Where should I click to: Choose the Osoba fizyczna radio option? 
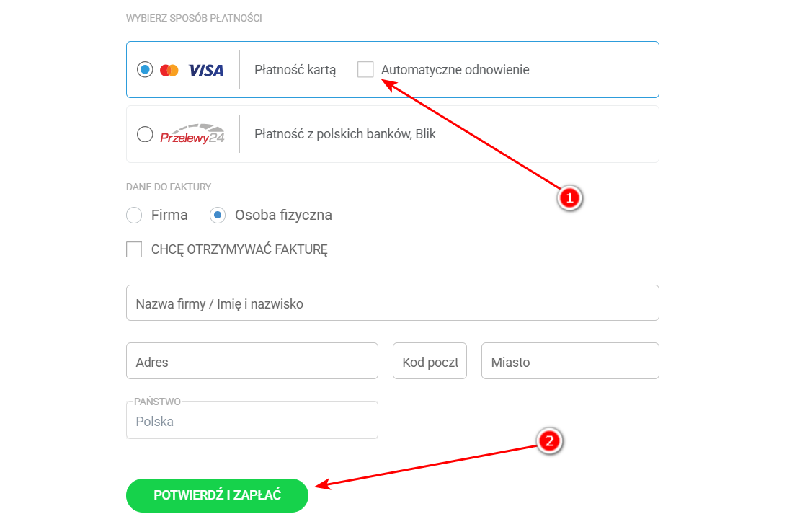218,215
